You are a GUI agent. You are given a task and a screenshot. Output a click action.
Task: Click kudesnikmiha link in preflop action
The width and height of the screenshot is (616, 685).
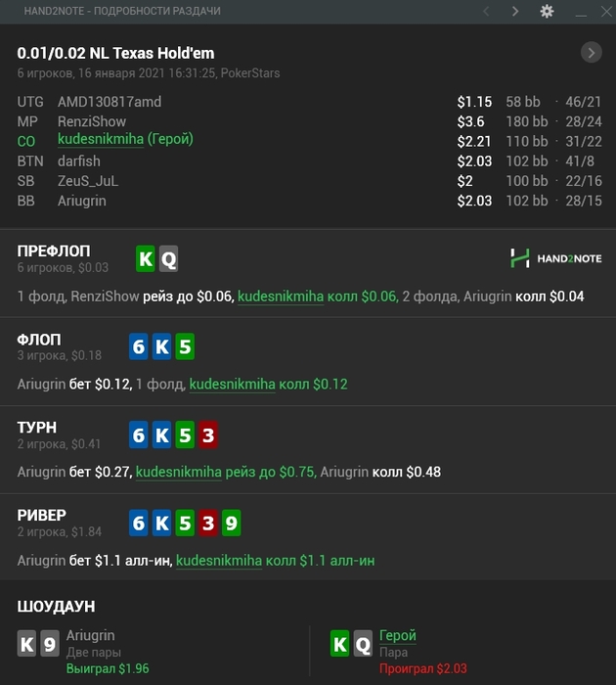click(281, 297)
